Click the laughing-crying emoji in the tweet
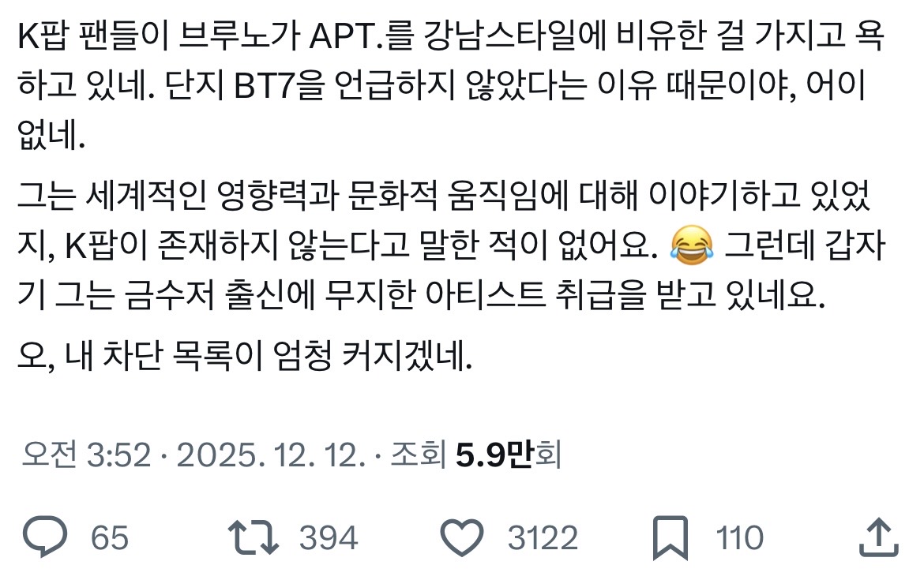924x580 pixels. (x=691, y=245)
